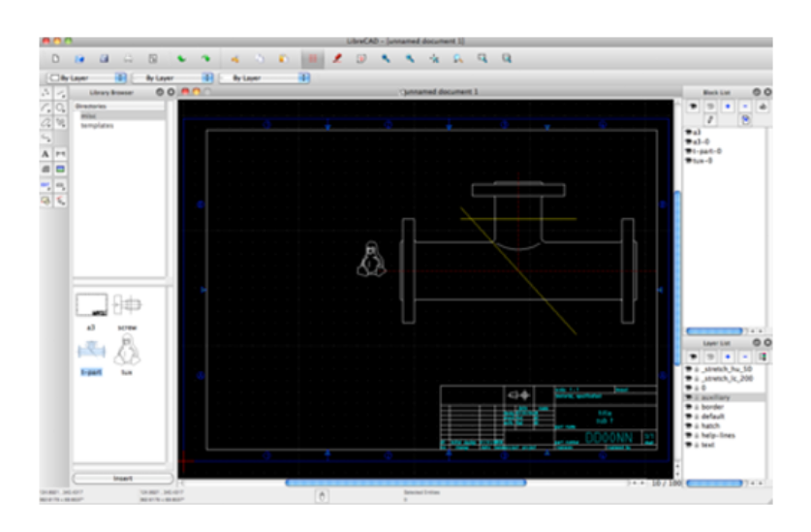Click the Insert button in Library Browser
Viewport: 811px width, 532px height.
click(x=123, y=478)
